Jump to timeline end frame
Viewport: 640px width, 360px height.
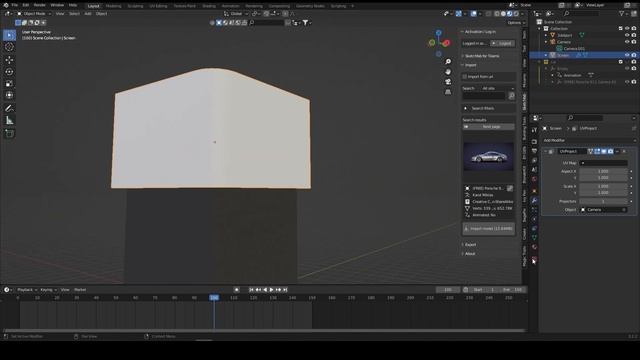(x=285, y=290)
